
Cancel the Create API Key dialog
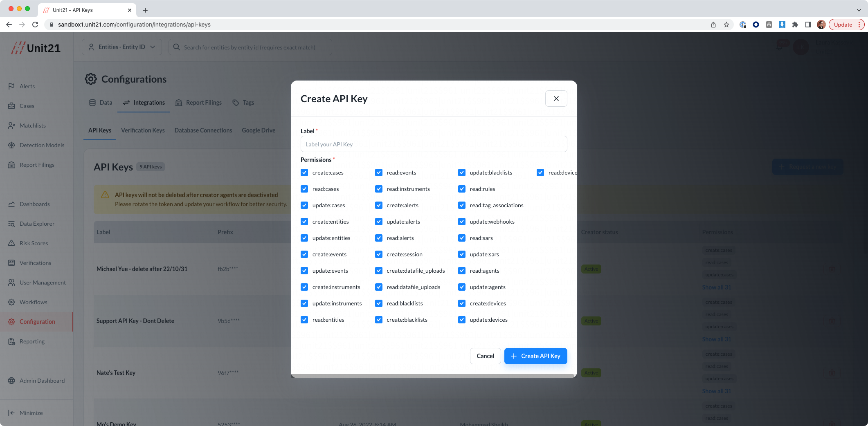pos(485,356)
